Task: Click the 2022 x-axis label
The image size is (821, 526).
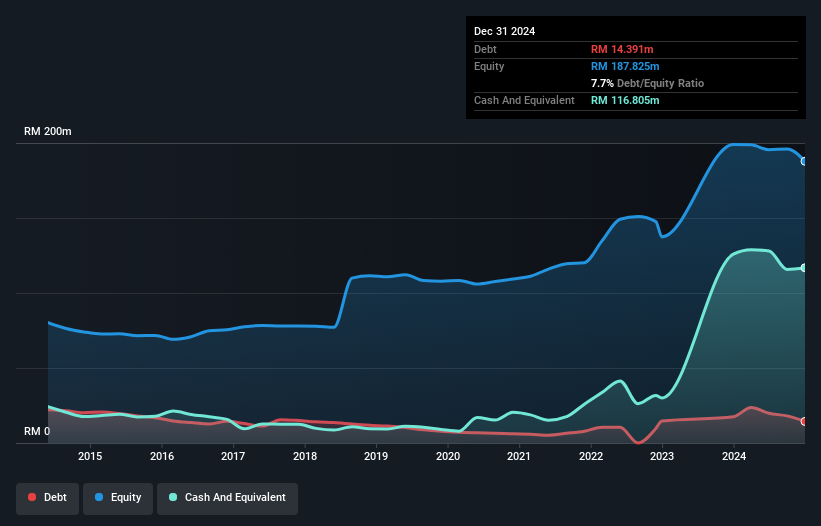Action: pos(591,456)
